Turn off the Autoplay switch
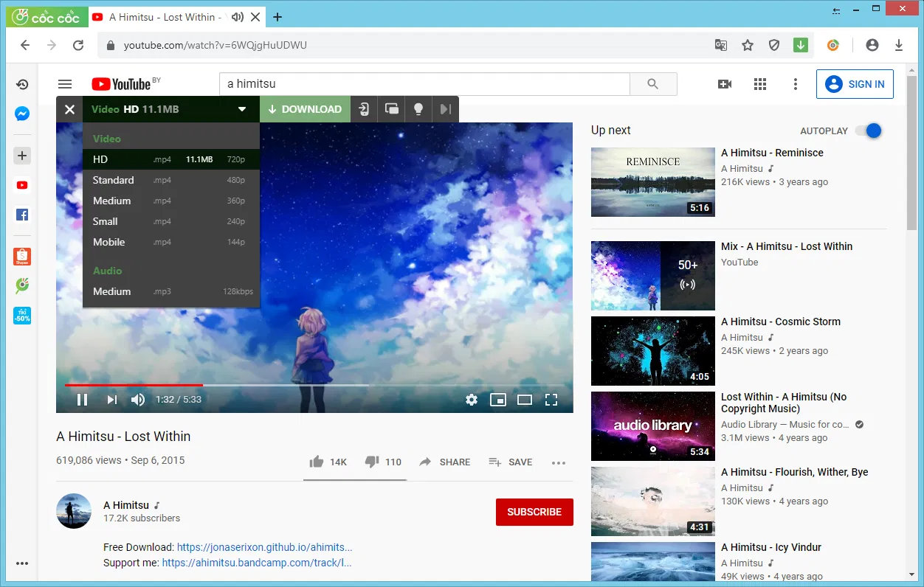This screenshot has width=924, height=587. coord(868,131)
